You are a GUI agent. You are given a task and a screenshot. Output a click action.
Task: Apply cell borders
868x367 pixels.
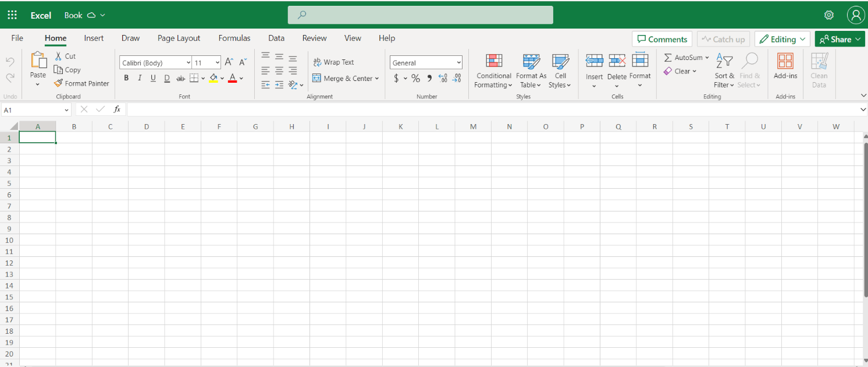(194, 78)
